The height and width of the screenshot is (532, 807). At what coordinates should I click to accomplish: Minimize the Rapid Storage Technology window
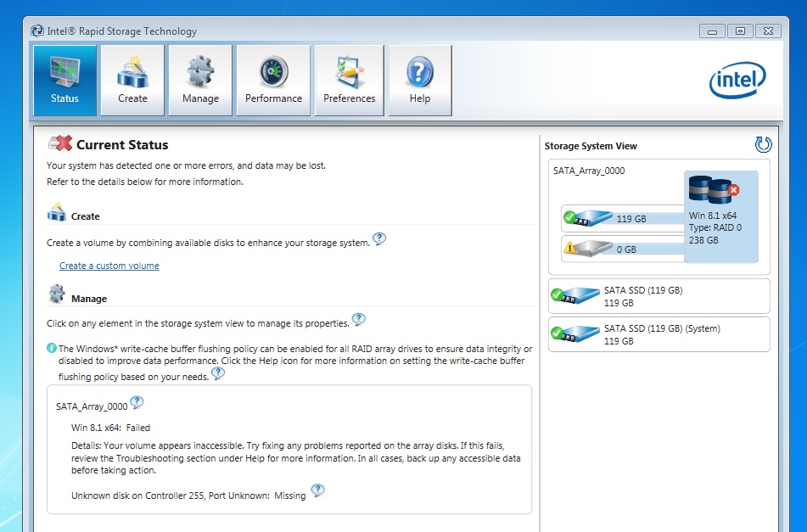712,31
